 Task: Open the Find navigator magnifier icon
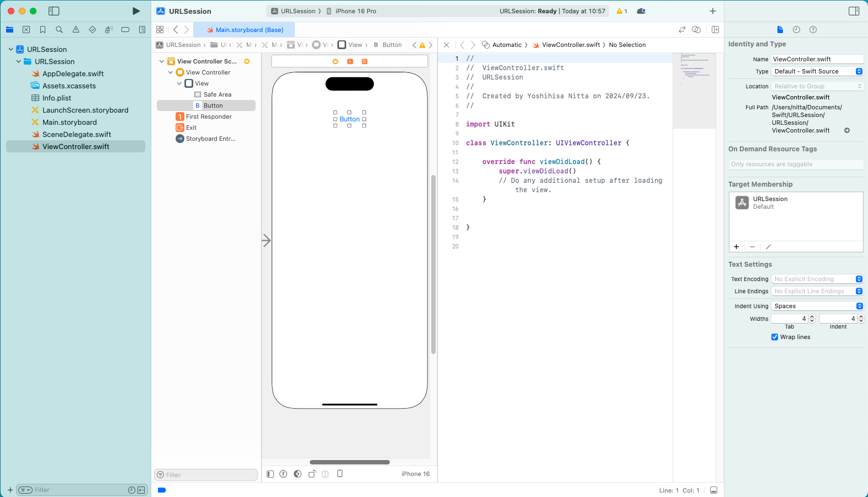[x=59, y=30]
